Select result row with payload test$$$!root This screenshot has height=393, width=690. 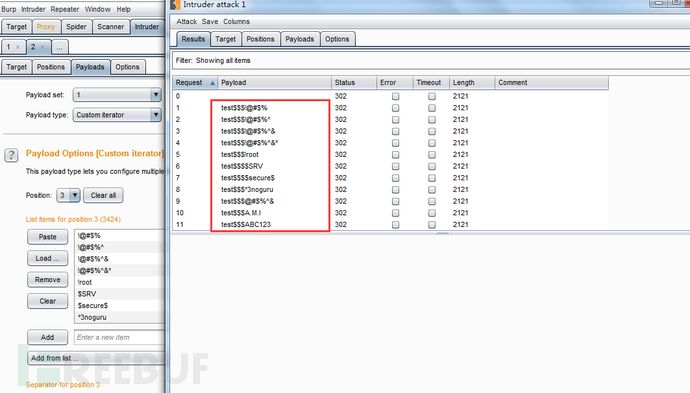(x=390, y=154)
